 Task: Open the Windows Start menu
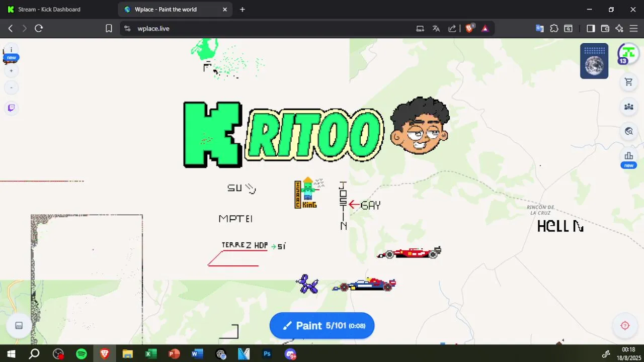point(11,354)
